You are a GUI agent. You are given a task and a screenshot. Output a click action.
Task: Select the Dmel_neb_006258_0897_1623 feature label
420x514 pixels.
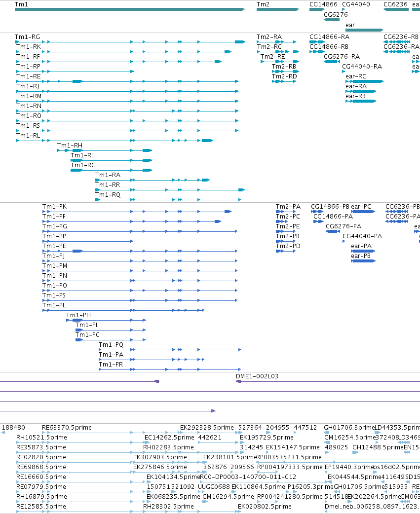372,506
